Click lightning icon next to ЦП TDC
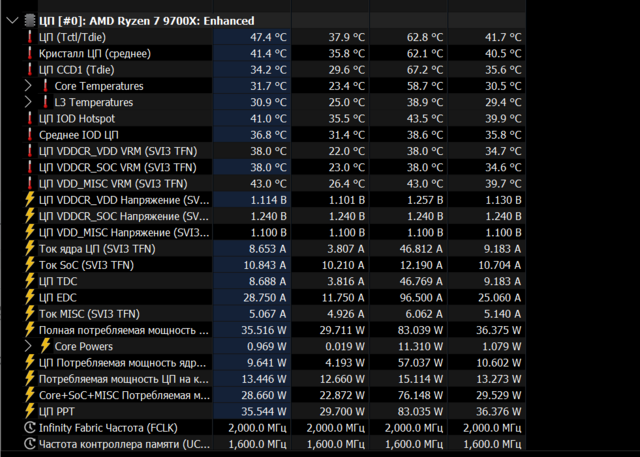The width and height of the screenshot is (640, 457). tap(30, 281)
